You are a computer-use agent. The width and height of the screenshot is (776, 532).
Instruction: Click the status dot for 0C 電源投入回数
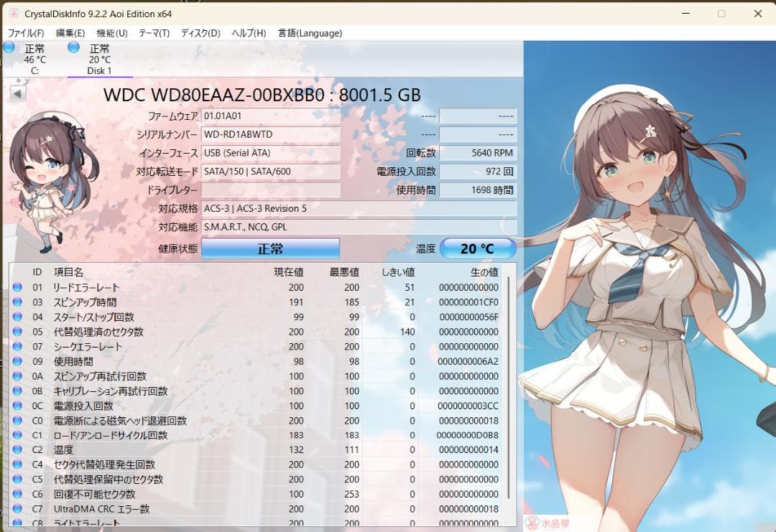[x=17, y=406]
